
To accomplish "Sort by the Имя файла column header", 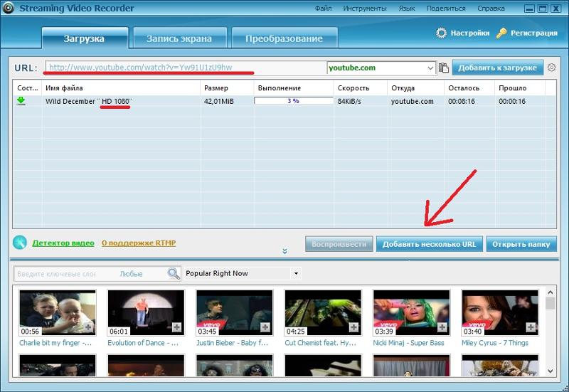I will click(x=121, y=88).
